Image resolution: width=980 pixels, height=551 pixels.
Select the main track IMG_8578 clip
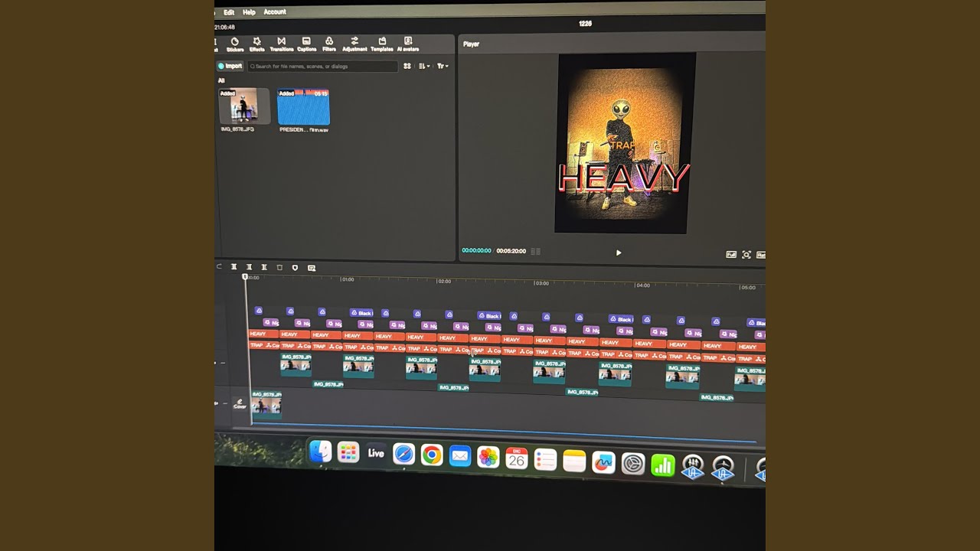[266, 404]
